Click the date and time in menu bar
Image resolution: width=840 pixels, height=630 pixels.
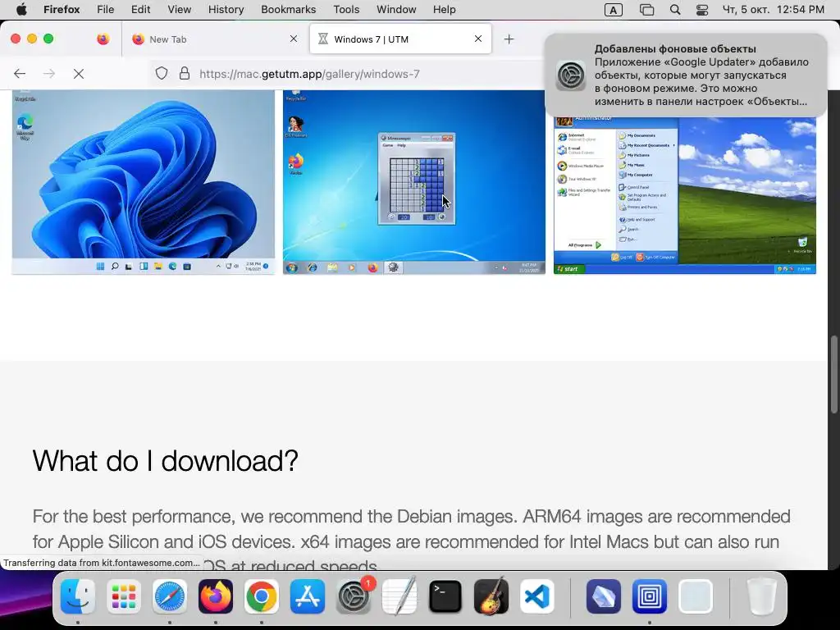tap(773, 10)
